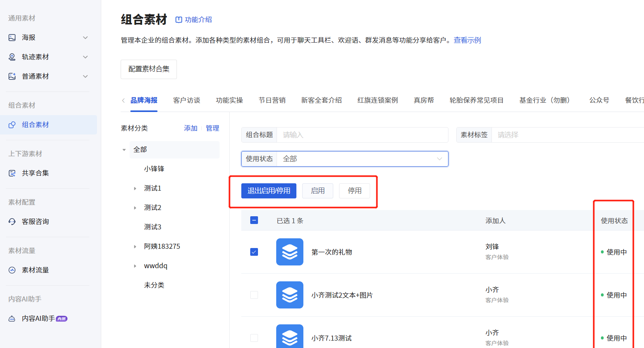Viewport: 644px width, 348px height.
Task: Expand the 测试1 category node
Action: click(135, 188)
